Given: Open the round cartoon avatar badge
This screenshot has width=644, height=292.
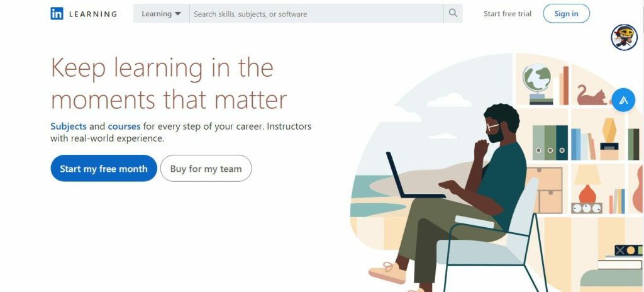Looking at the screenshot, I should coord(624,37).
